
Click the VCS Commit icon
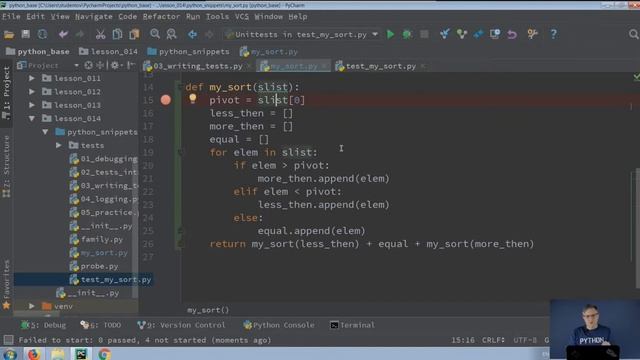click(x=462, y=34)
